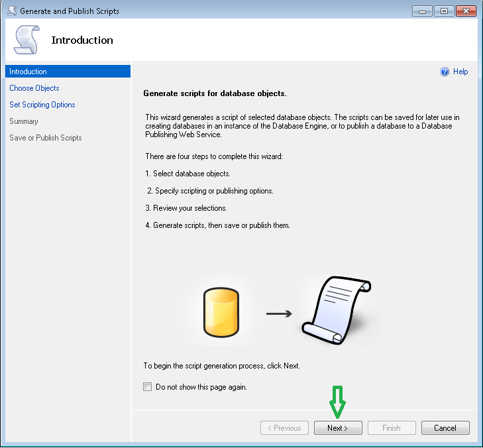Click the Previous button
This screenshot has height=448, width=483.
(x=284, y=428)
